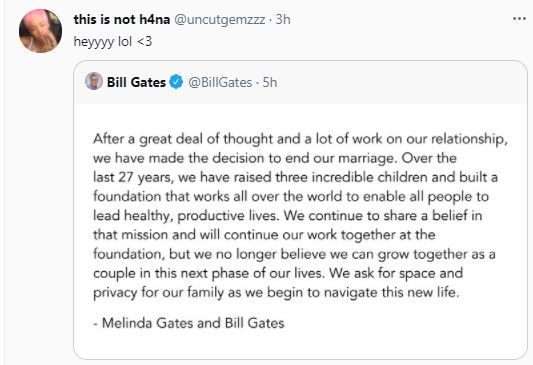
Task: Open the 'this is not h4na' display name
Action: [x=122, y=19]
